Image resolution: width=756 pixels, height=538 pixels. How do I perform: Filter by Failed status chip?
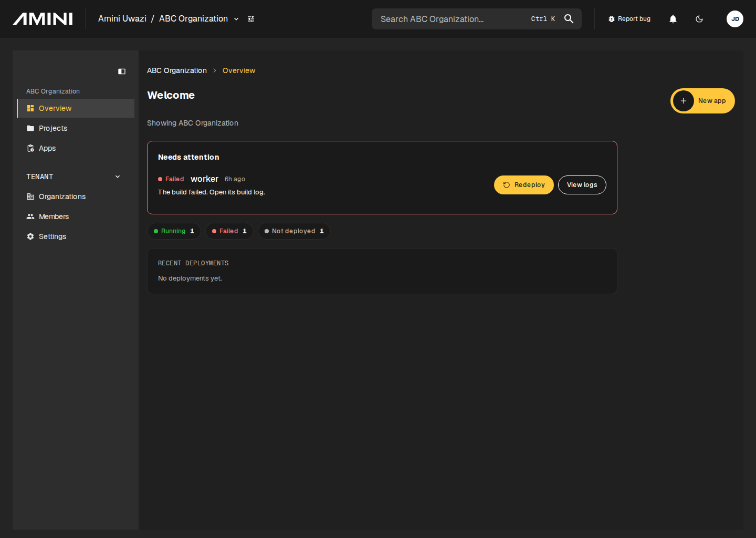[x=229, y=231]
